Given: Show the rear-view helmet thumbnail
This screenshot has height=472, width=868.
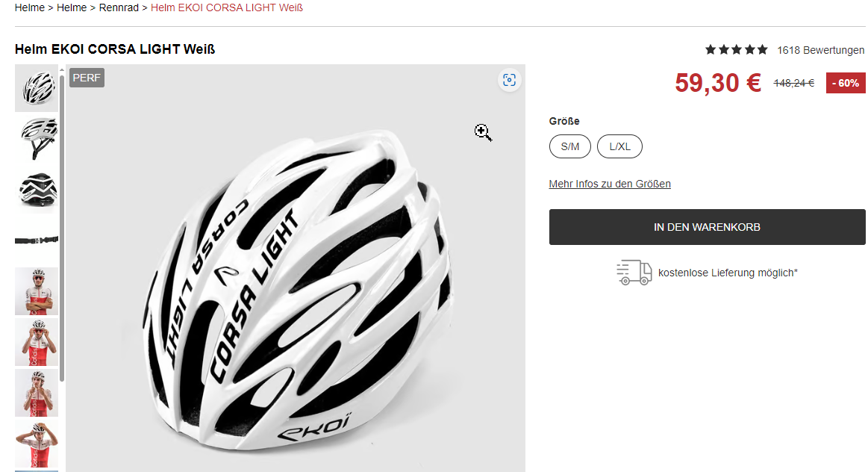Looking at the screenshot, I should tap(37, 190).
